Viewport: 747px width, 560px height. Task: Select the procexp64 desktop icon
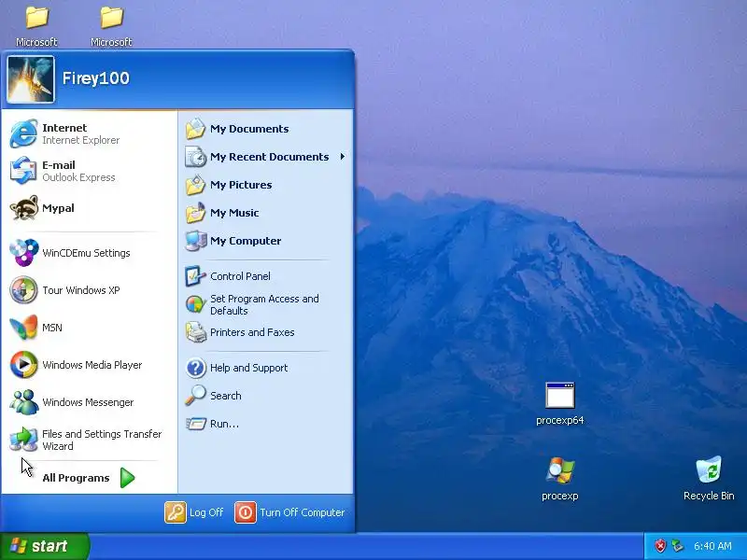(559, 395)
